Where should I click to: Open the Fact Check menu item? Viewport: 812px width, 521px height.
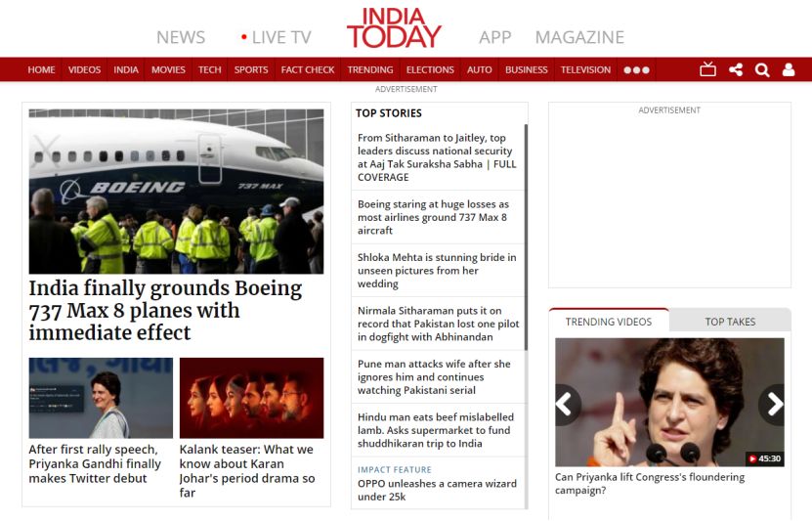click(x=308, y=69)
